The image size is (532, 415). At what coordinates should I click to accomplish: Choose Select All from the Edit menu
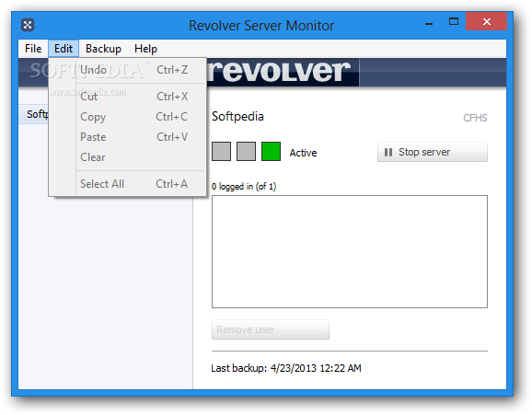pos(128,184)
